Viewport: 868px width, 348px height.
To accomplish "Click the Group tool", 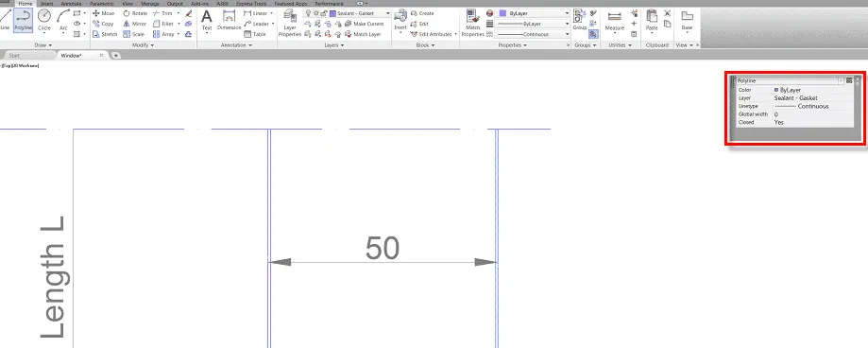I will click(x=580, y=20).
